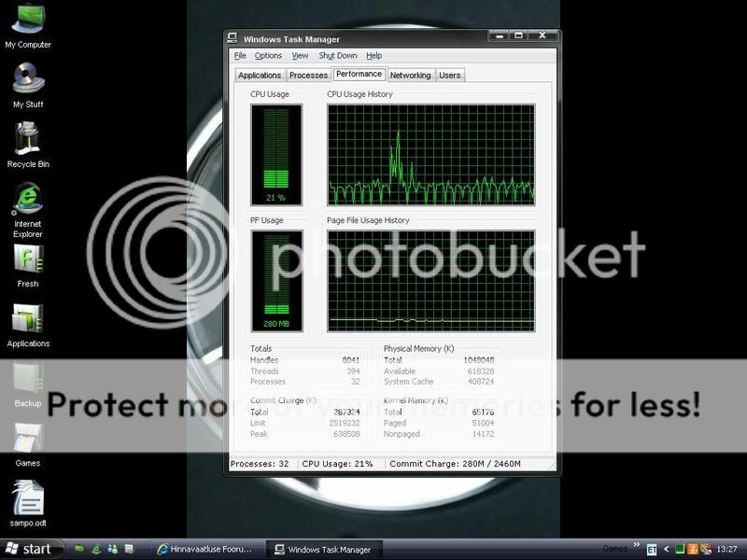Screen dimensions: 747x560
Task: Select the Internet Explorer desktop icon
Action: point(28,210)
